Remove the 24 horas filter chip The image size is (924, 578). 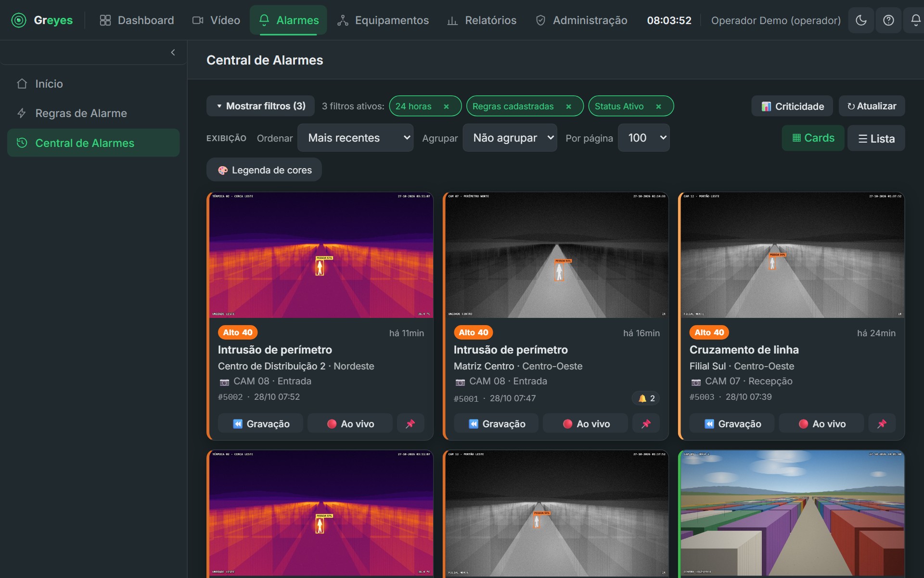(446, 106)
